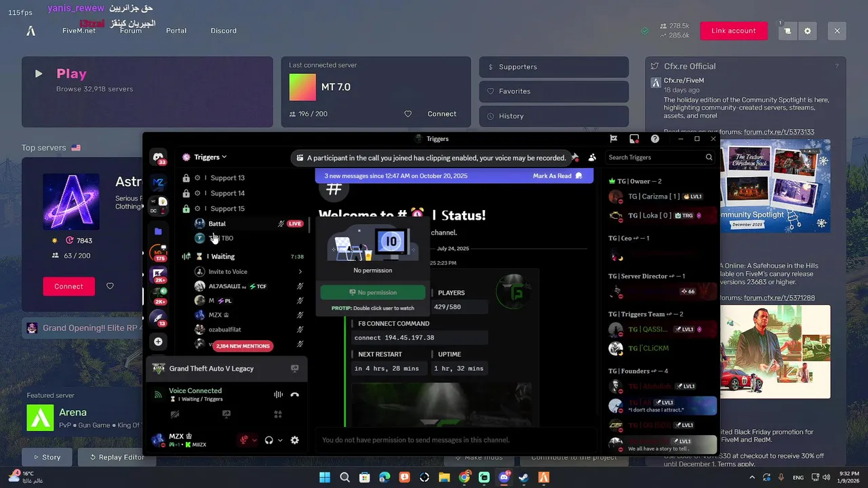
Task: Open the Arena featured server thumbnail
Action: (40, 418)
